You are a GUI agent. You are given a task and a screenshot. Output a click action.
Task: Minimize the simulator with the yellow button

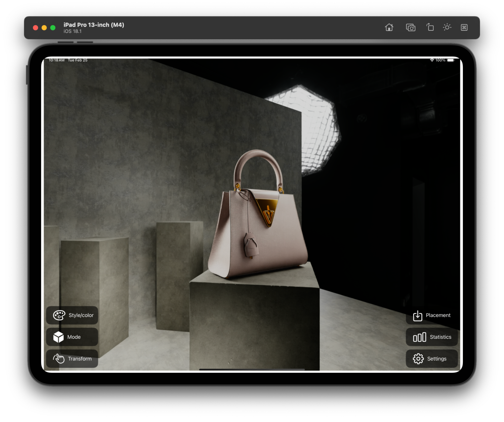tap(44, 27)
